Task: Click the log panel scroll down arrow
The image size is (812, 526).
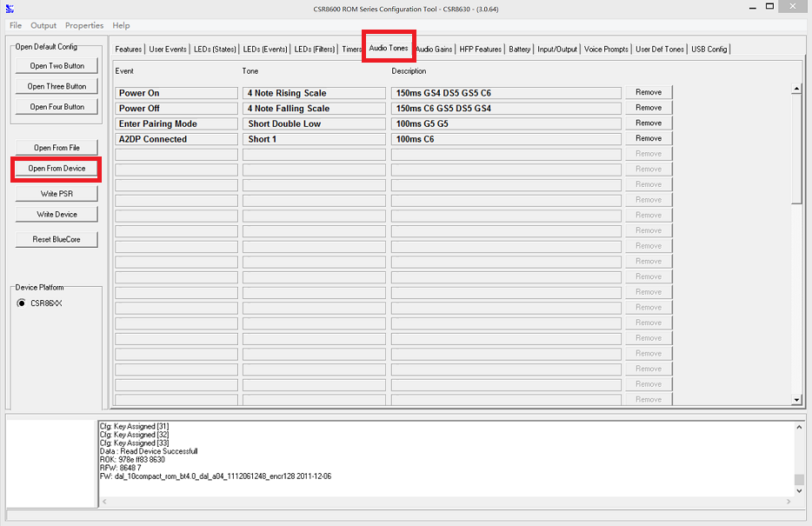Action: click(799, 491)
